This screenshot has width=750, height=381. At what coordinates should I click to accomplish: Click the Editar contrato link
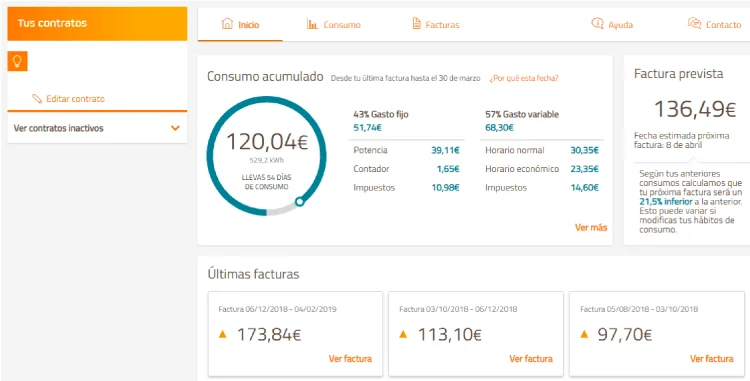tap(75, 99)
